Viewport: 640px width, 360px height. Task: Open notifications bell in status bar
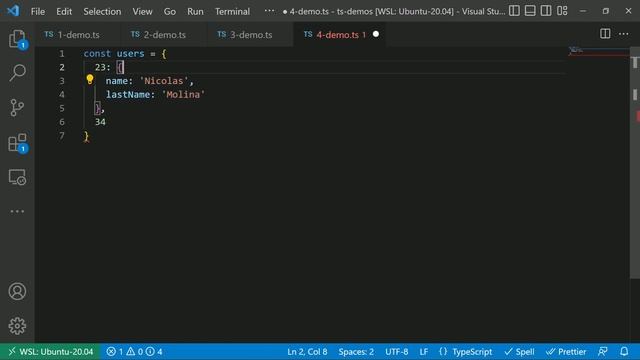point(624,351)
